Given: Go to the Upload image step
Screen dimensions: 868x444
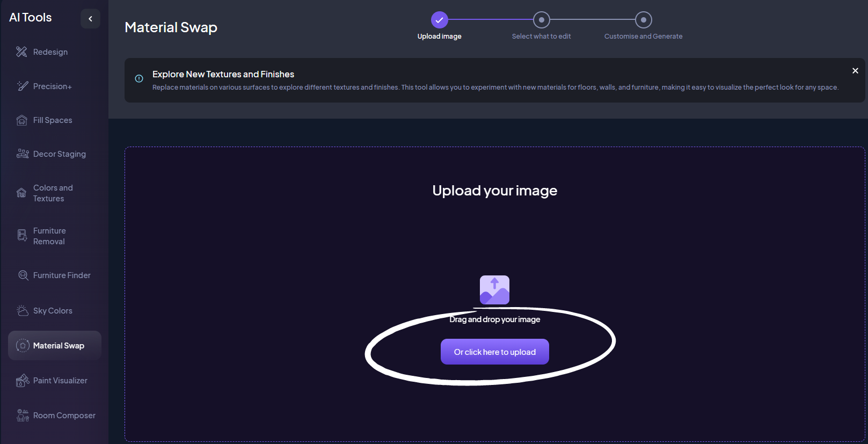Looking at the screenshot, I should (439, 20).
